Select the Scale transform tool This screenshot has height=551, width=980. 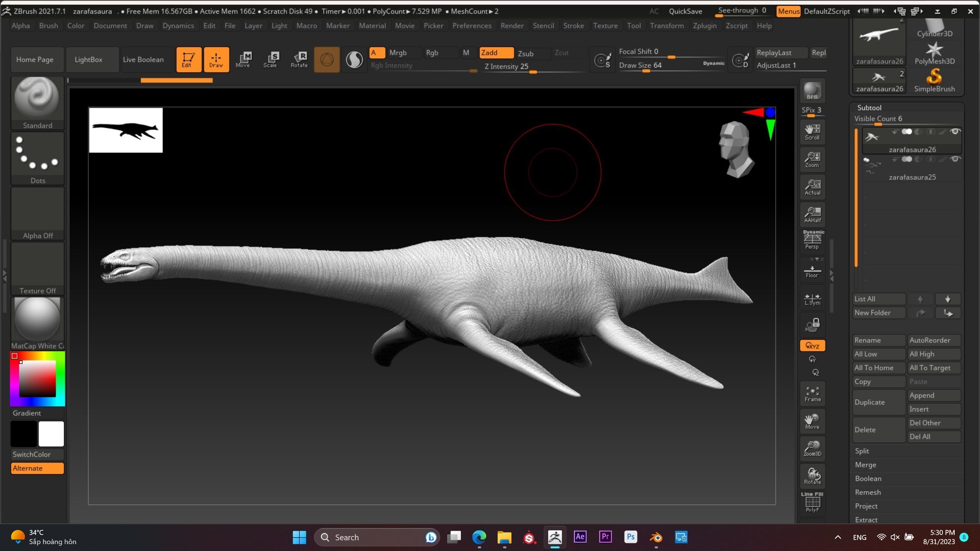[271, 60]
